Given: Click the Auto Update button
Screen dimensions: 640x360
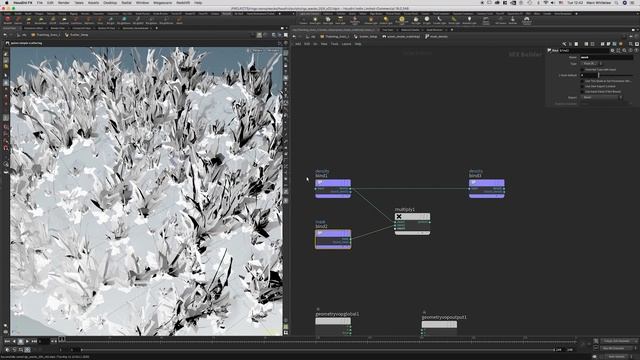Looking at the screenshot, I should tap(617, 356).
